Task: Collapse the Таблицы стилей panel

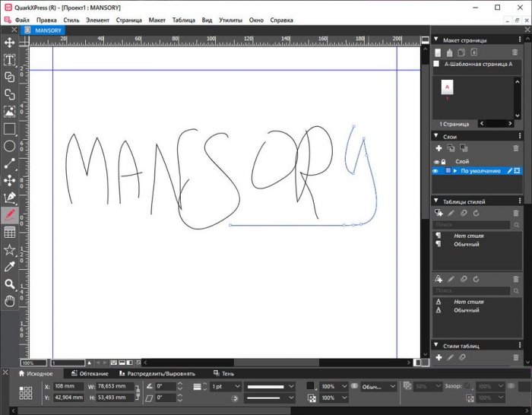Action: (x=436, y=201)
